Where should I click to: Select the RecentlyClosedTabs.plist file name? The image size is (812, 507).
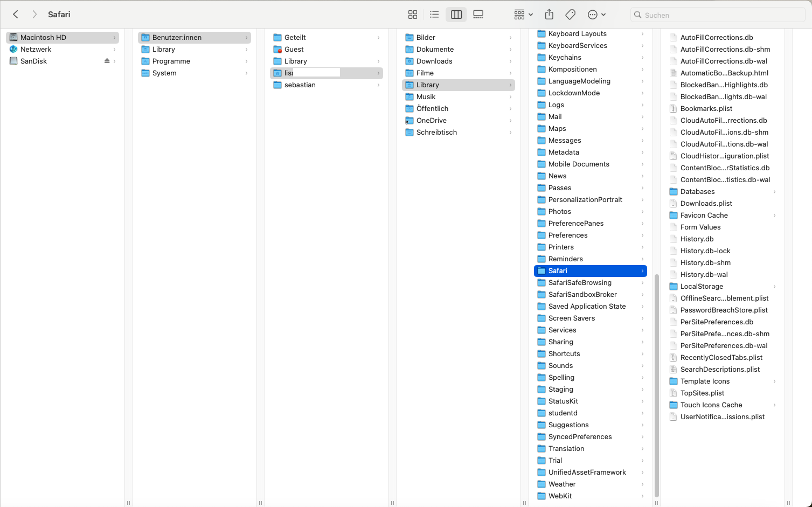(721, 357)
